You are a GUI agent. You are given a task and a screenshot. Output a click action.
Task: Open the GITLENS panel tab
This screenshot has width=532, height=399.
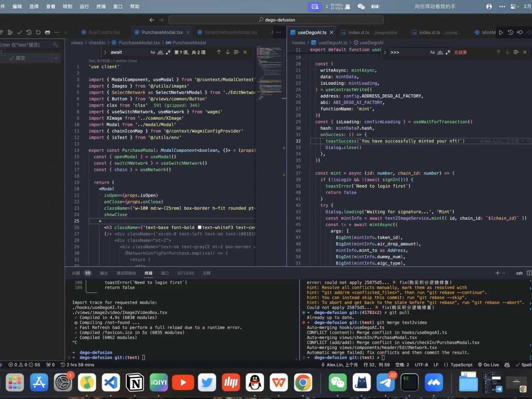(185, 273)
